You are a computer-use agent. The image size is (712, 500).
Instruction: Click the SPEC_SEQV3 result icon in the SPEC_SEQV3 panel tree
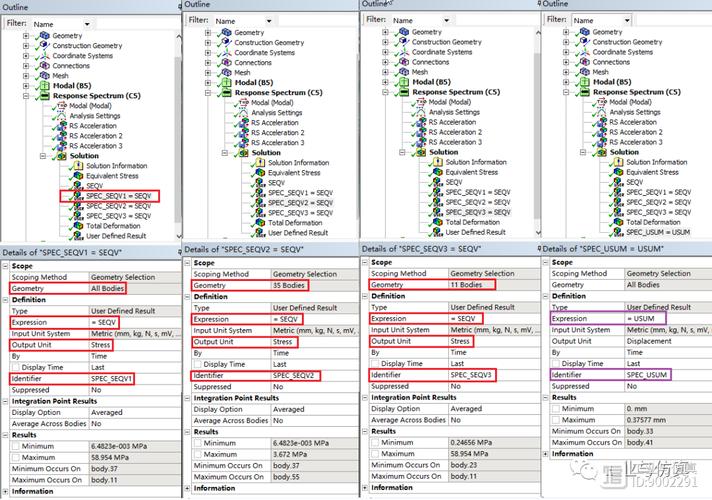pyautogui.click(x=437, y=212)
